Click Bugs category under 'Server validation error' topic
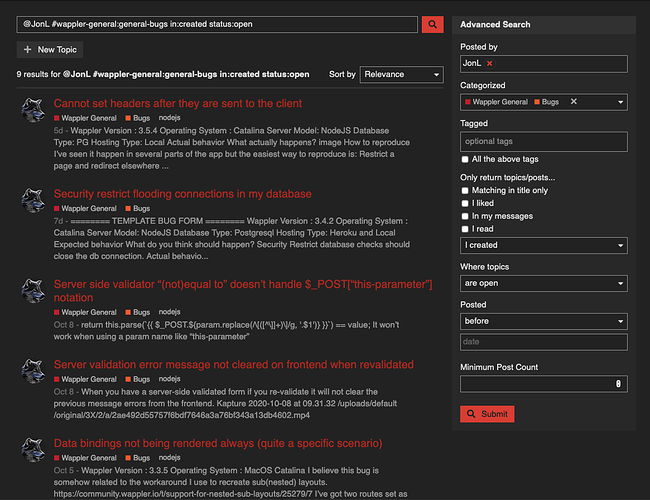Screen dimensions: 650x500 [x=138, y=379]
